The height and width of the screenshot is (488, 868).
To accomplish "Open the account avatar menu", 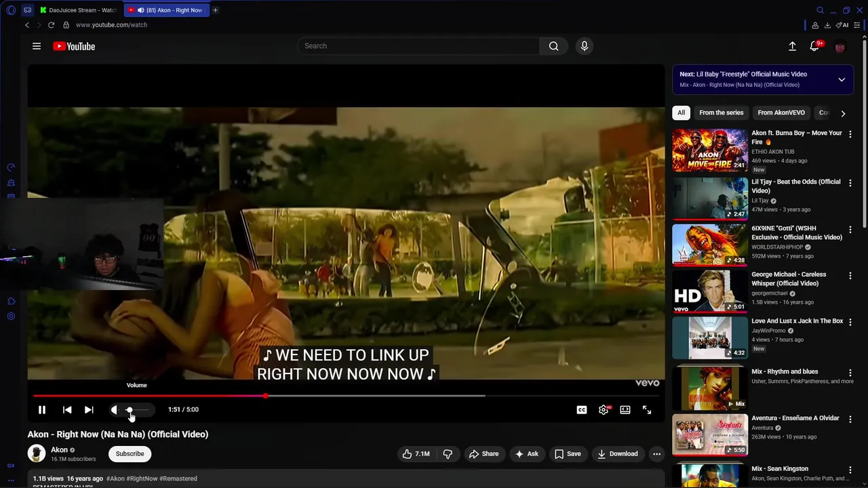I will click(x=840, y=47).
